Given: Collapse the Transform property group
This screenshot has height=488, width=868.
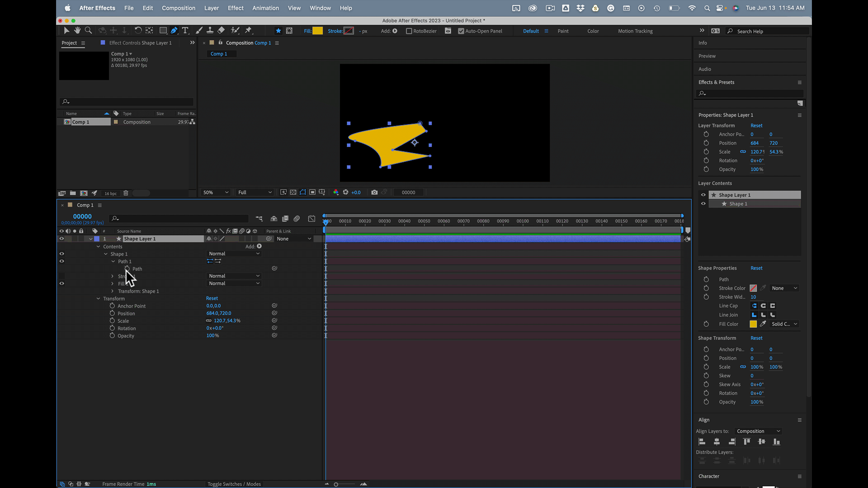Looking at the screenshot, I should tap(98, 299).
